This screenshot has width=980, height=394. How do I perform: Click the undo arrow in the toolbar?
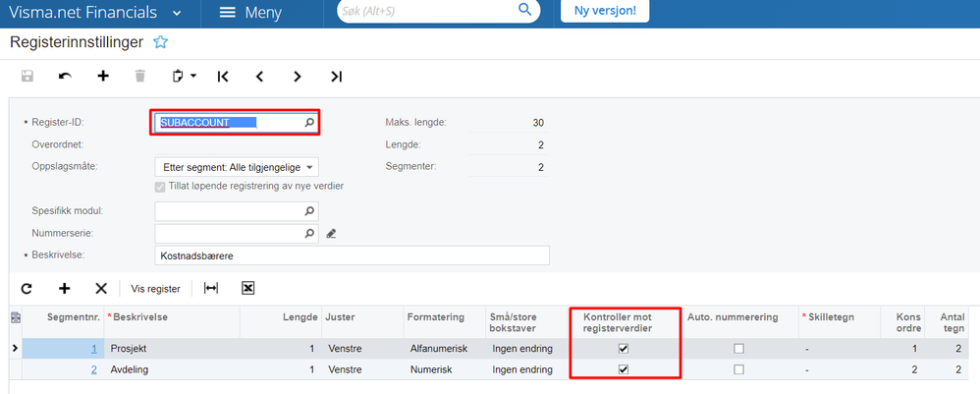(x=65, y=76)
